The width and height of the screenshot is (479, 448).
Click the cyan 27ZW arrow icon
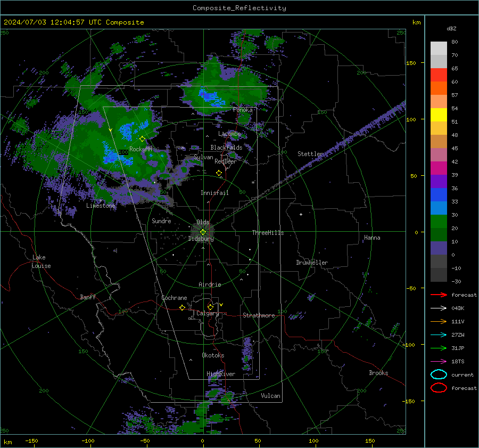(439, 335)
